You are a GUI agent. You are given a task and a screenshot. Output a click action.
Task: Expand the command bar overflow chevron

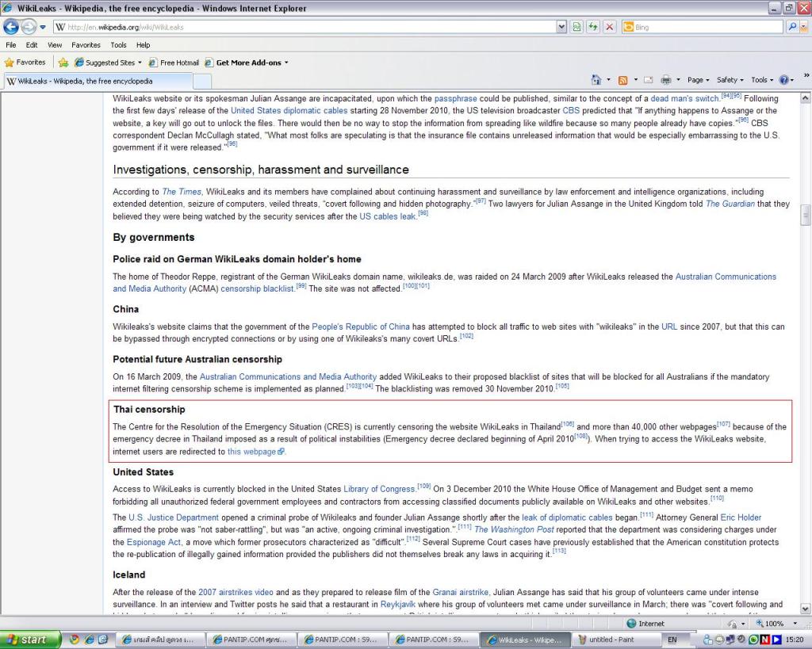click(x=806, y=76)
